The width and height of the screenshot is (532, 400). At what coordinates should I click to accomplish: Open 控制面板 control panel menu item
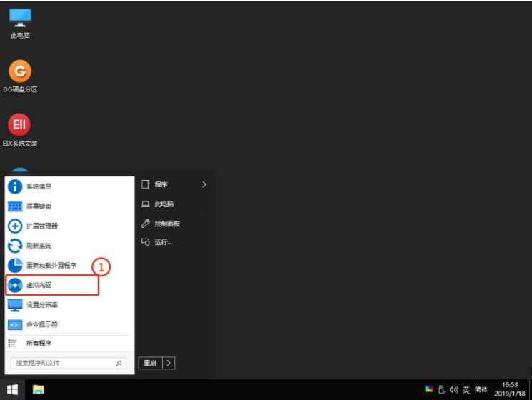(x=166, y=224)
